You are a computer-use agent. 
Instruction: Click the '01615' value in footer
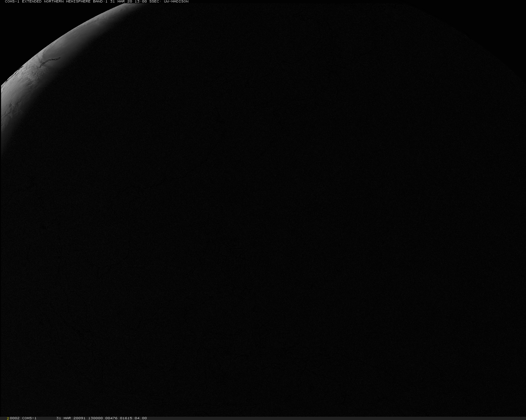click(126, 418)
